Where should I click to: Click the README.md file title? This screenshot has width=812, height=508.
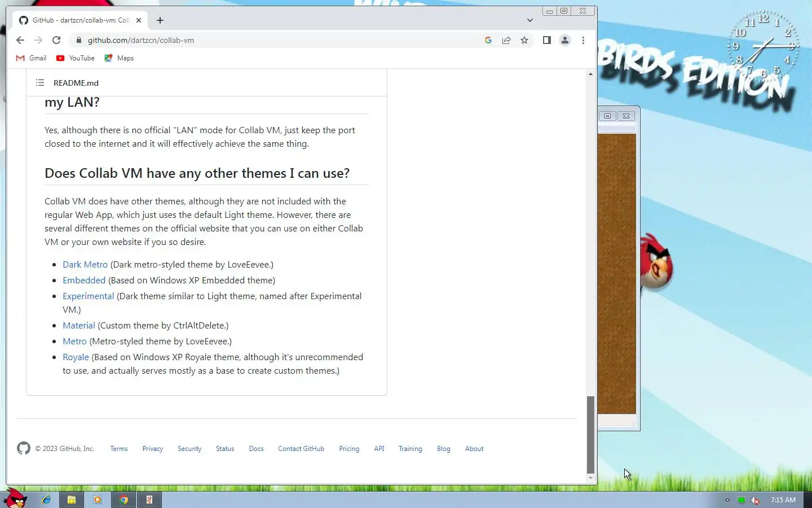point(76,83)
